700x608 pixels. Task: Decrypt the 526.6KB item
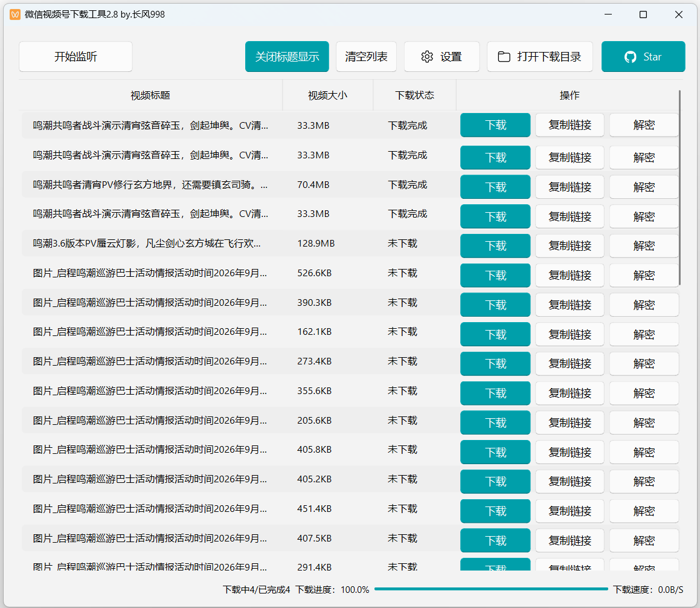644,275
